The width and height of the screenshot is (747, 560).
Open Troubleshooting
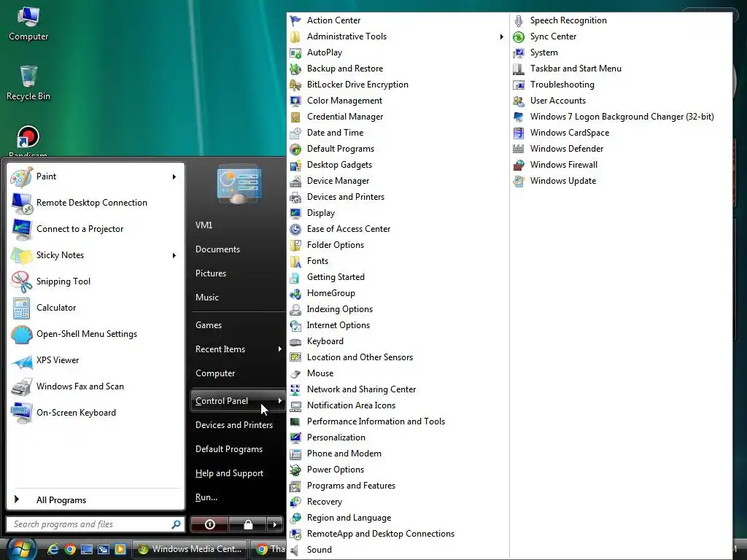(x=562, y=85)
